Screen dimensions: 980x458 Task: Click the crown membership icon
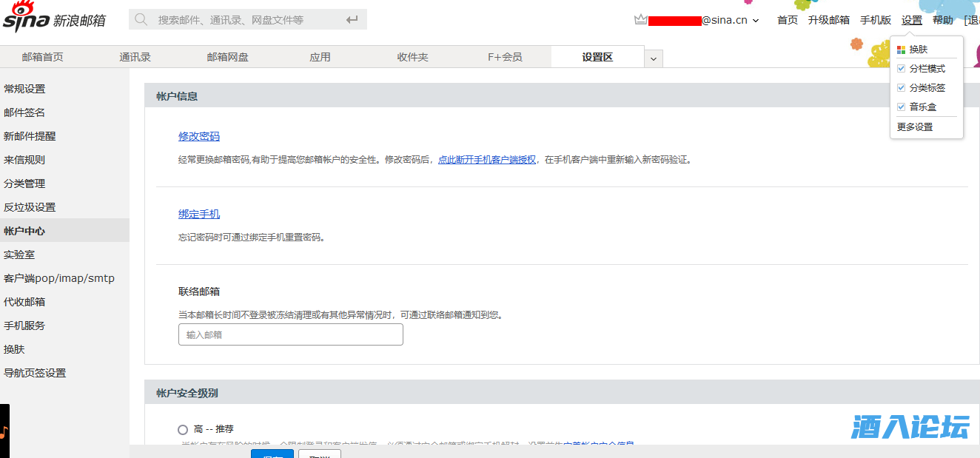click(x=641, y=20)
